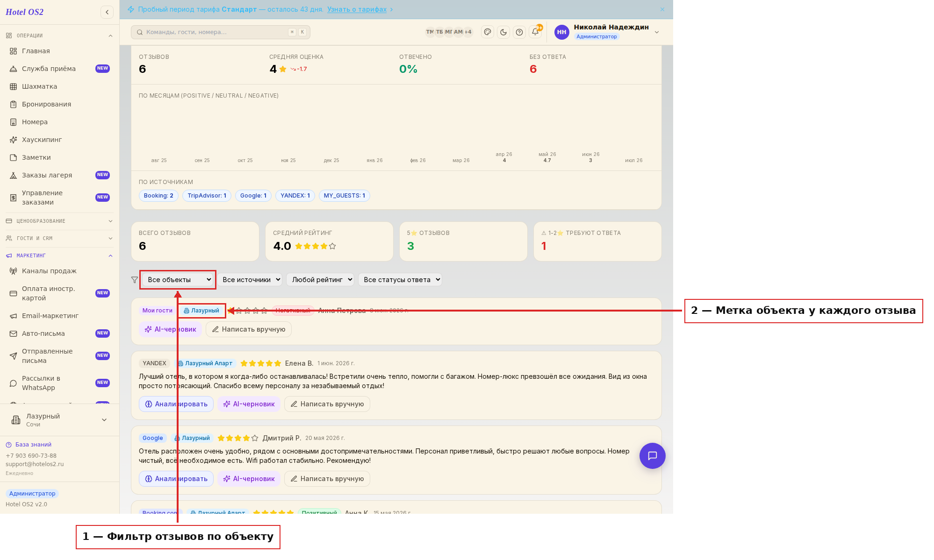Select the Booking: 2 source chip
Viewport: 934px width, 560px height.
[158, 196]
